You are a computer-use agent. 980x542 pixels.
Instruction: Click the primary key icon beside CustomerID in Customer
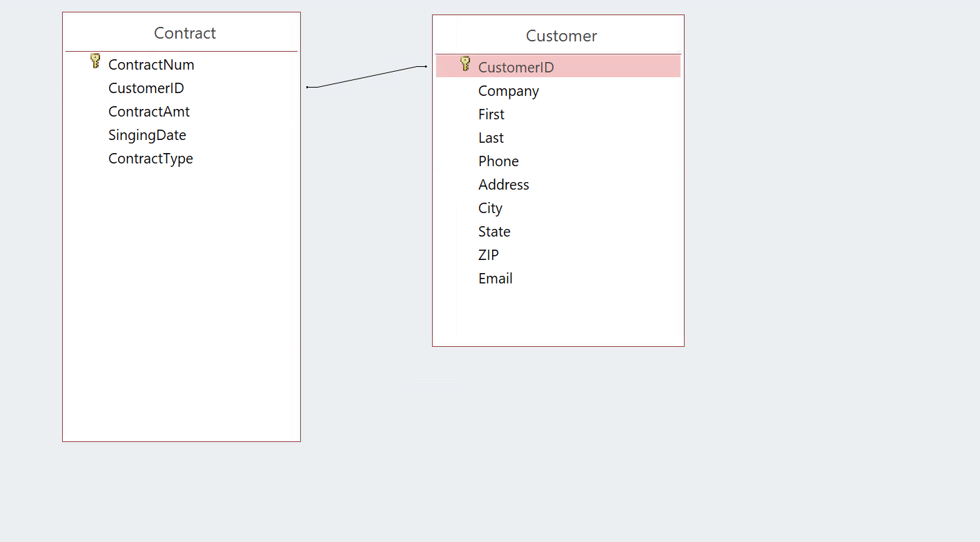point(466,64)
